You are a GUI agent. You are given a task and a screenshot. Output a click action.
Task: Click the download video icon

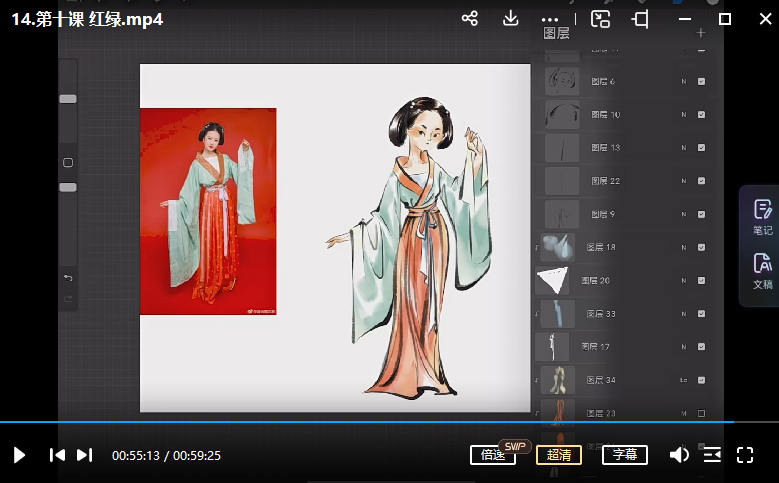click(x=510, y=19)
